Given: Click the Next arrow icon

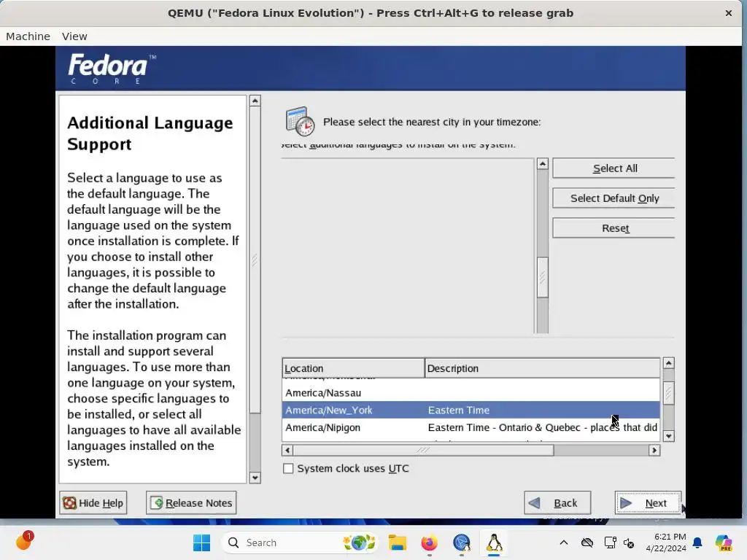Looking at the screenshot, I should click(625, 503).
